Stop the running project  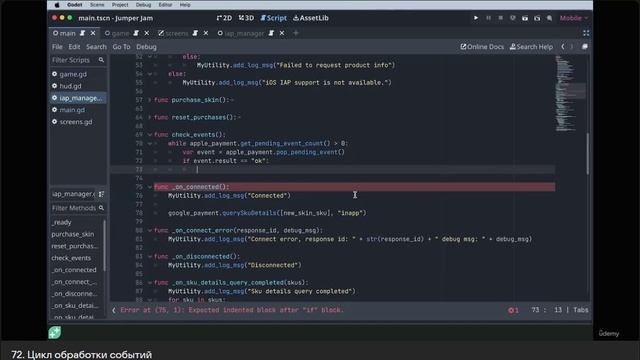[x=500, y=18]
